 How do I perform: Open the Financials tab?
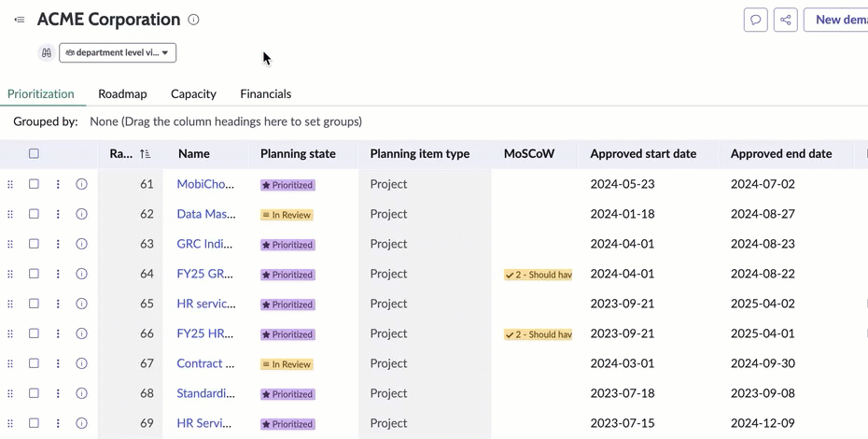(x=266, y=93)
